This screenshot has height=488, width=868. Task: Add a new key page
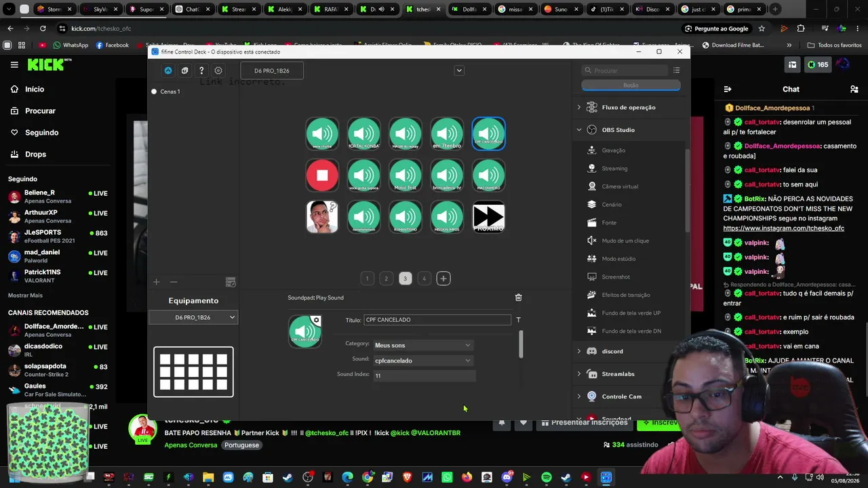pyautogui.click(x=443, y=279)
